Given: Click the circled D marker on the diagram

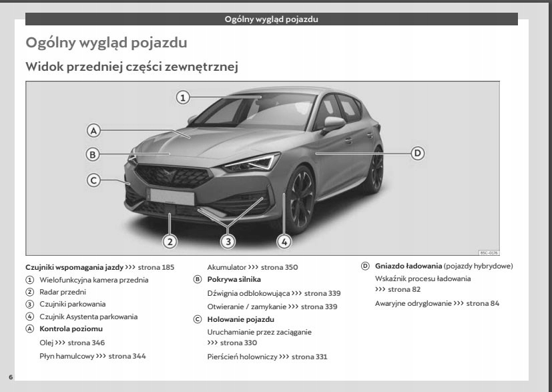Looking at the screenshot, I should click(x=418, y=153).
